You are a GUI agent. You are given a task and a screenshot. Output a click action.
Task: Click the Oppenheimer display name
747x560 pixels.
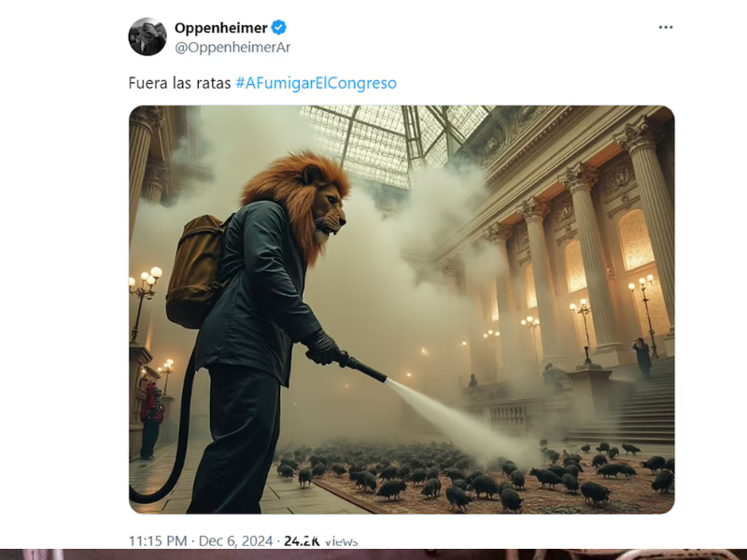(220, 28)
